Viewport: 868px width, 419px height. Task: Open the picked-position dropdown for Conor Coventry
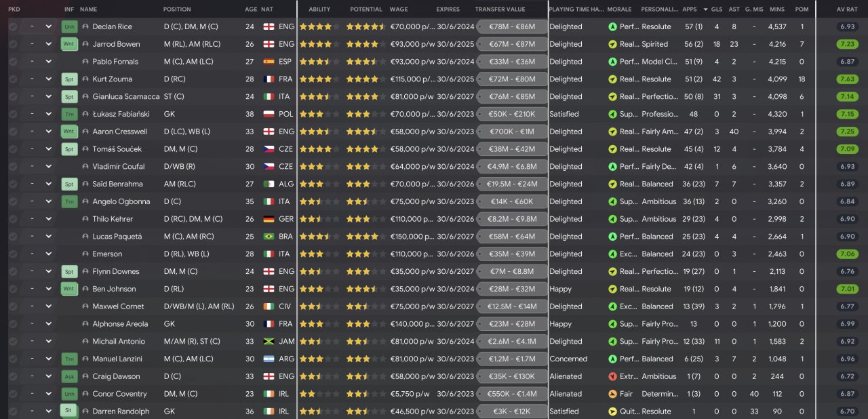pyautogui.click(x=48, y=394)
